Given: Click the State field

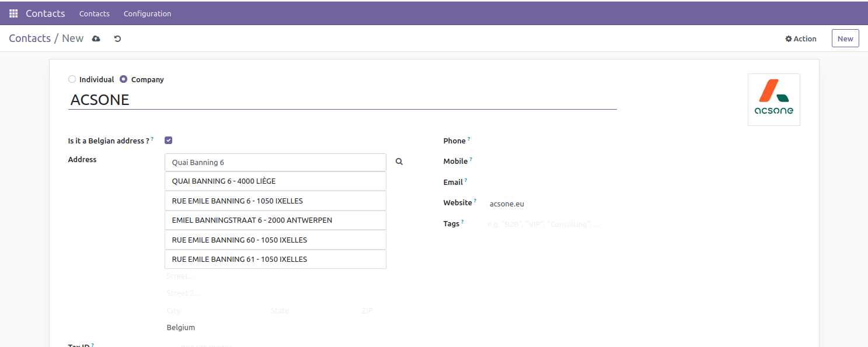Looking at the screenshot, I should (x=312, y=311).
